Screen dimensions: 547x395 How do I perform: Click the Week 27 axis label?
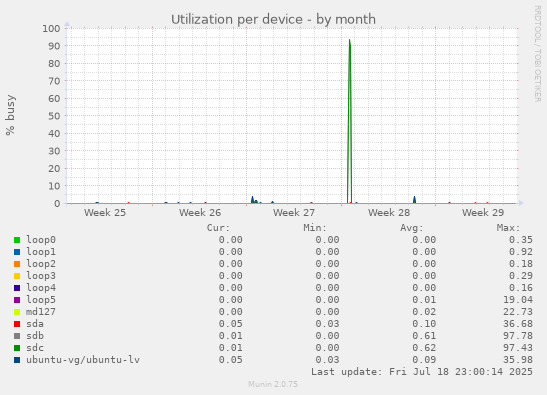click(294, 213)
